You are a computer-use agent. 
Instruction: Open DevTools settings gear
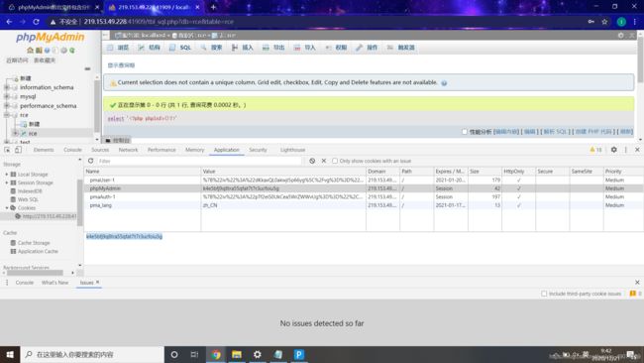(x=613, y=150)
